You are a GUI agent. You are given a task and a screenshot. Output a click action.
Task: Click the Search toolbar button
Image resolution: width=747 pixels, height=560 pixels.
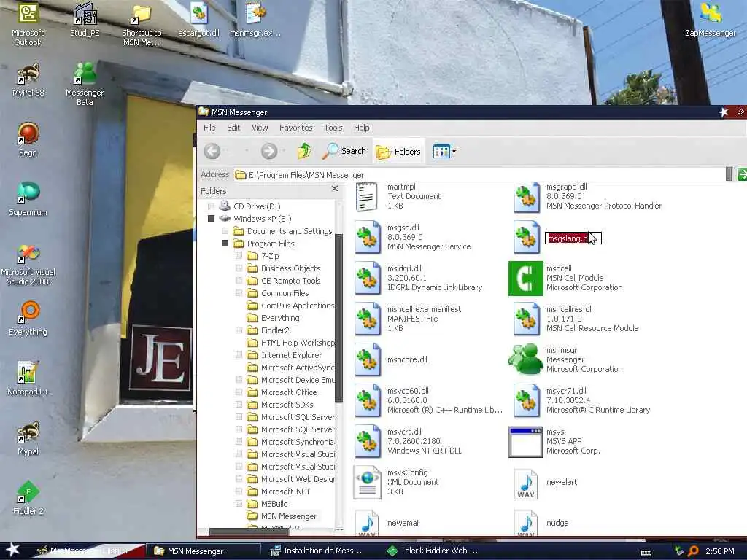click(x=344, y=152)
